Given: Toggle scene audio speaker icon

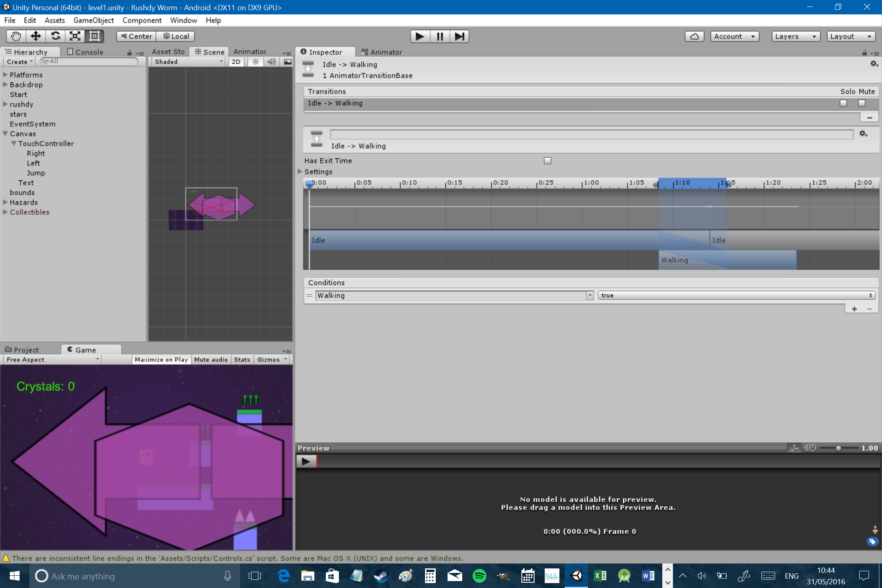Looking at the screenshot, I should point(271,62).
